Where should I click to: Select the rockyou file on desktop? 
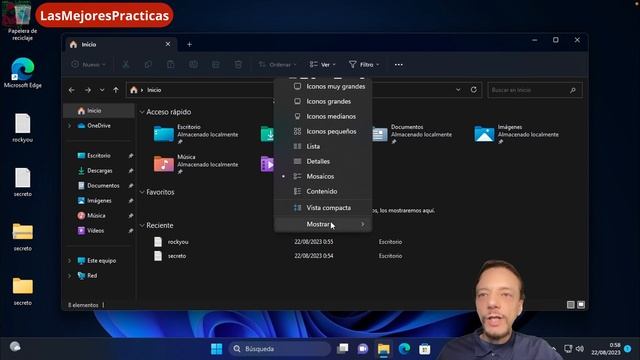pos(22,128)
